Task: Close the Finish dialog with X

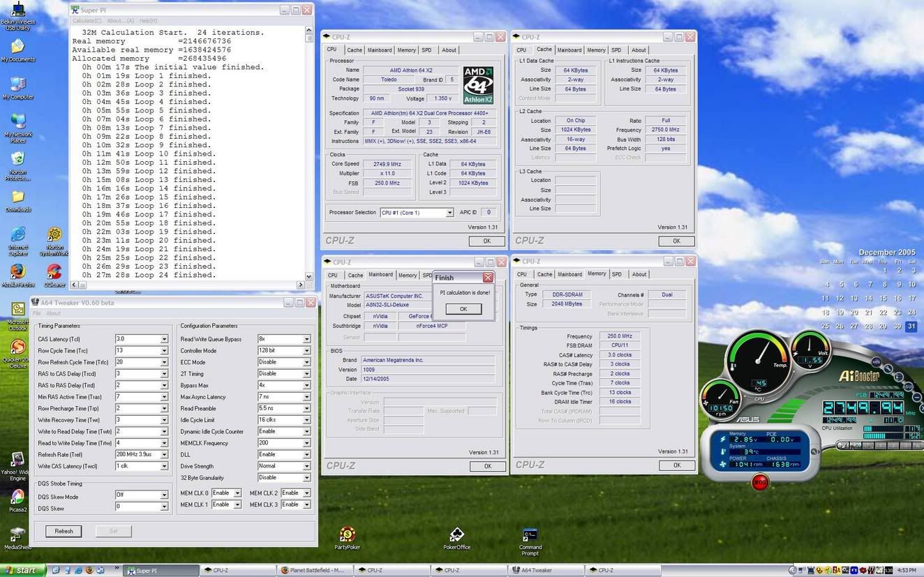Action: point(488,278)
